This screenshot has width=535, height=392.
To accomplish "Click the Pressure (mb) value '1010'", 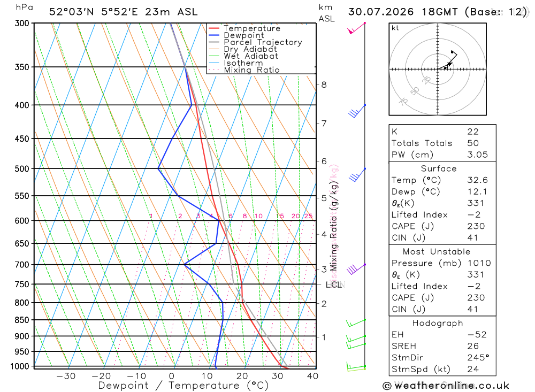I will [x=479, y=263].
